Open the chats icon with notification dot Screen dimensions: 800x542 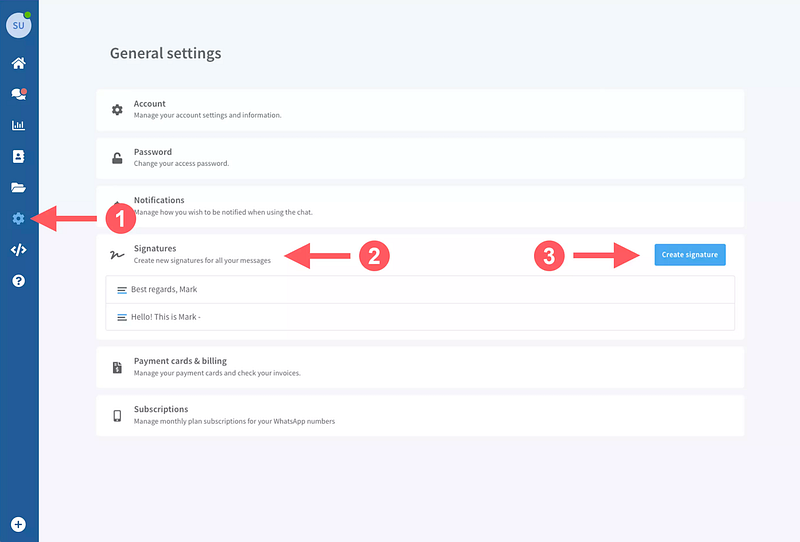tap(18, 94)
